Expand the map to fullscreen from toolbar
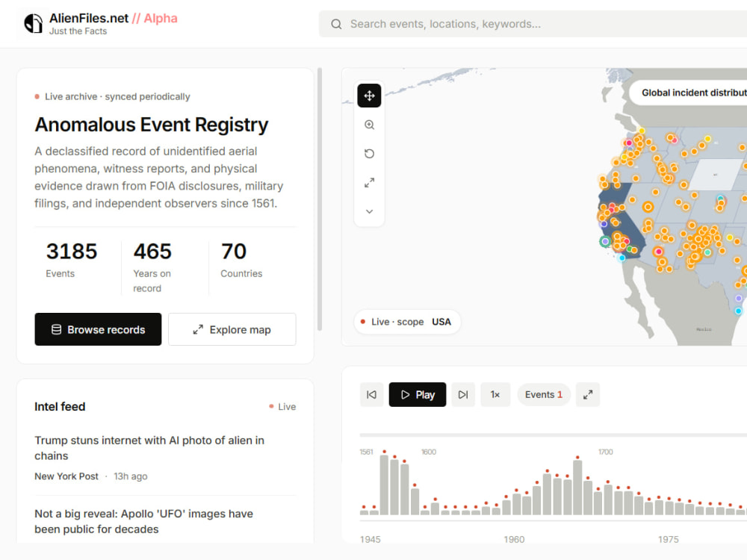 click(x=369, y=183)
